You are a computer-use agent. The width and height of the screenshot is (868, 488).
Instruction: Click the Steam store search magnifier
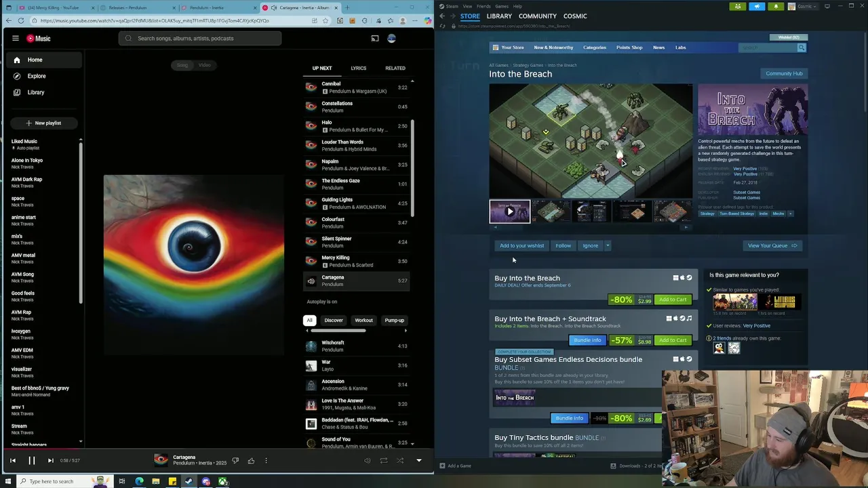click(802, 47)
